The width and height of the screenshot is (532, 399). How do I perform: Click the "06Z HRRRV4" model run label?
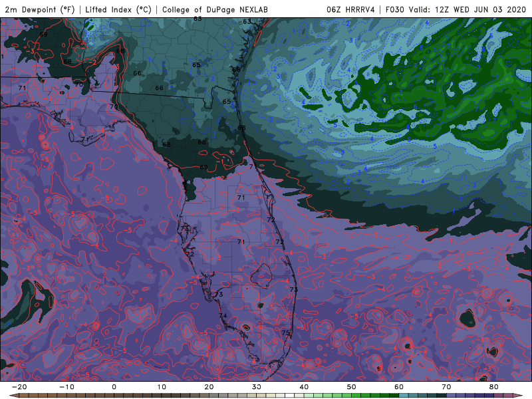point(350,9)
